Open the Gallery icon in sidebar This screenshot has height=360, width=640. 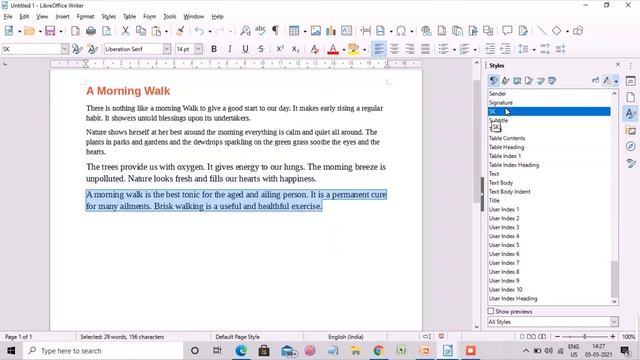[631, 130]
